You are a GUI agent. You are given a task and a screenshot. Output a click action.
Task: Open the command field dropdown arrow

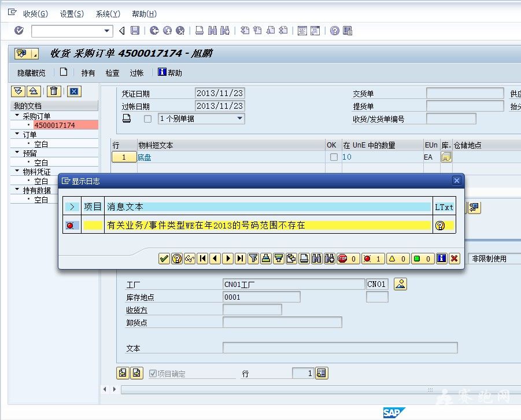click(106, 31)
